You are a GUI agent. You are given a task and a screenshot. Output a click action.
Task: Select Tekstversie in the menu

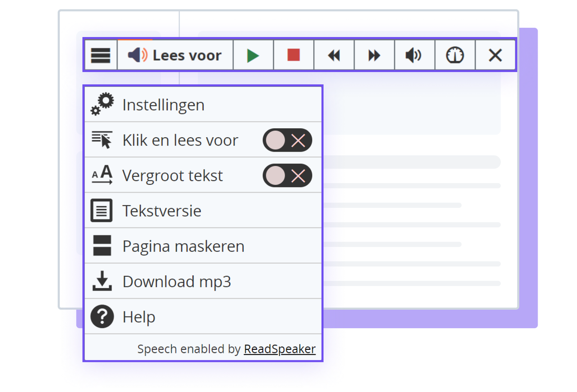click(162, 210)
